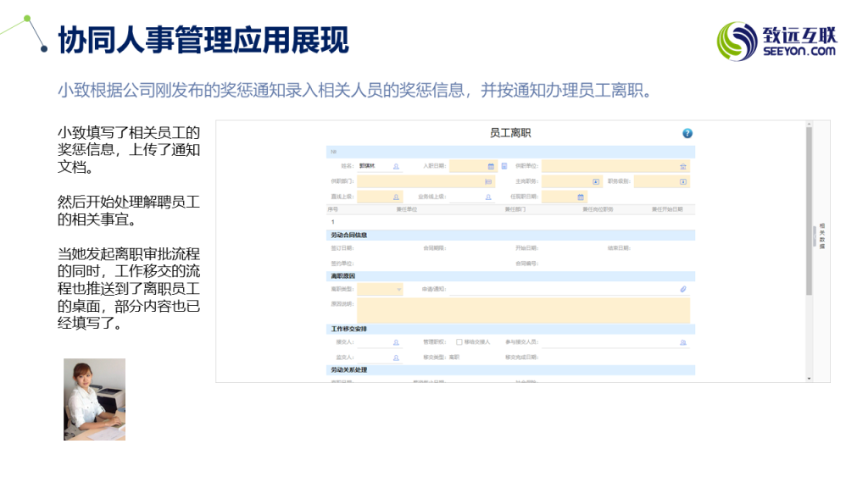This screenshot has width=868, height=488.
Task: Open the 主岗职务 selector
Action: click(596, 181)
